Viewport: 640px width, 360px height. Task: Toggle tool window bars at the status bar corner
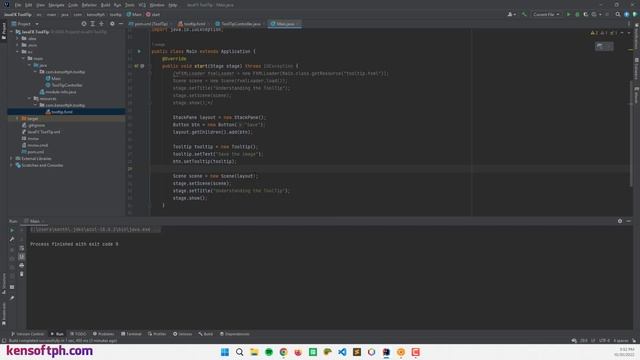(4, 340)
